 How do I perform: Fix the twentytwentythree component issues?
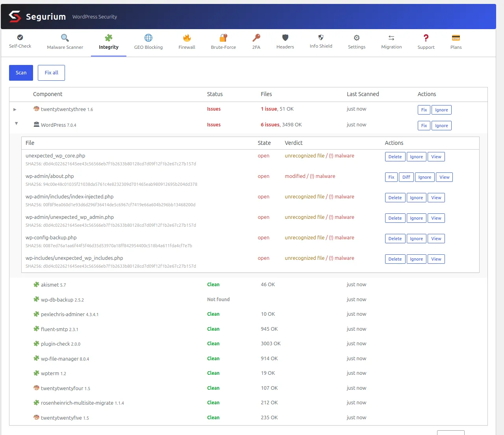(424, 110)
